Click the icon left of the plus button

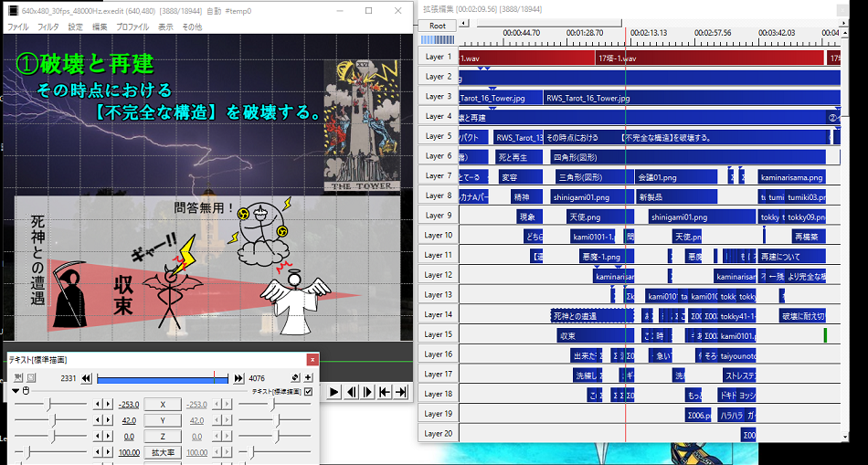tap(296, 378)
